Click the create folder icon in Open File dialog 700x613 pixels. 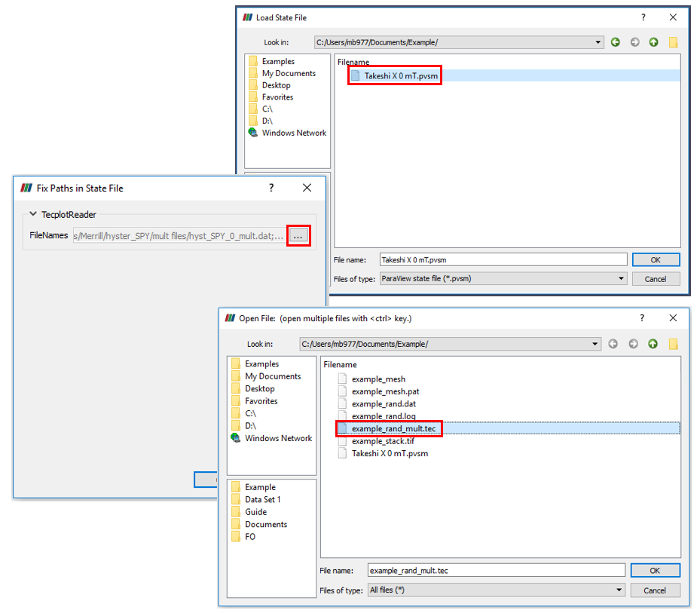point(673,344)
